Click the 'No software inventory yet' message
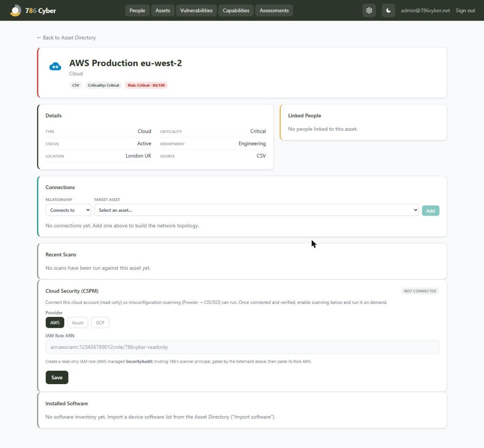The height and width of the screenshot is (448, 484). coord(160,417)
